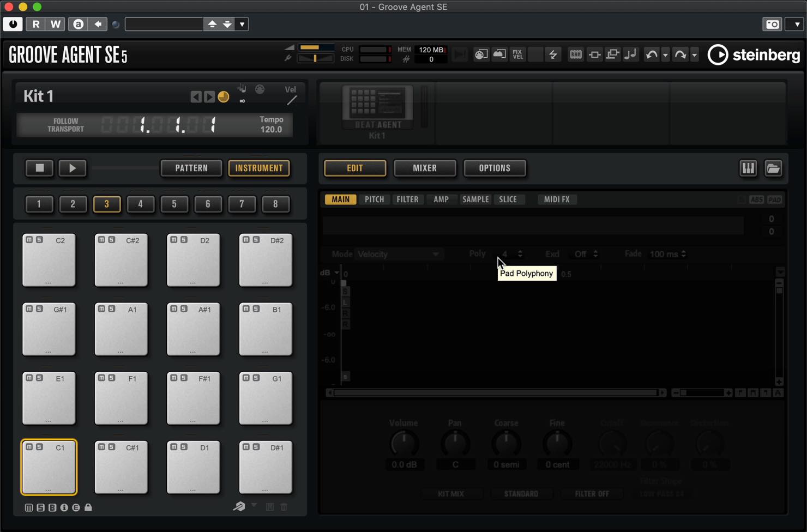This screenshot has width=807, height=532.
Task: Open the undo history dropdown arrow
Action: click(x=665, y=55)
